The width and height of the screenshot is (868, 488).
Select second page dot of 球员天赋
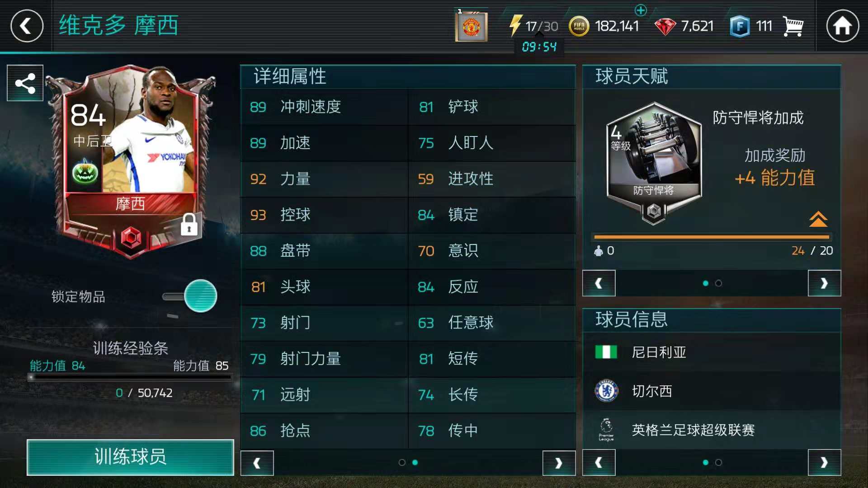(718, 283)
